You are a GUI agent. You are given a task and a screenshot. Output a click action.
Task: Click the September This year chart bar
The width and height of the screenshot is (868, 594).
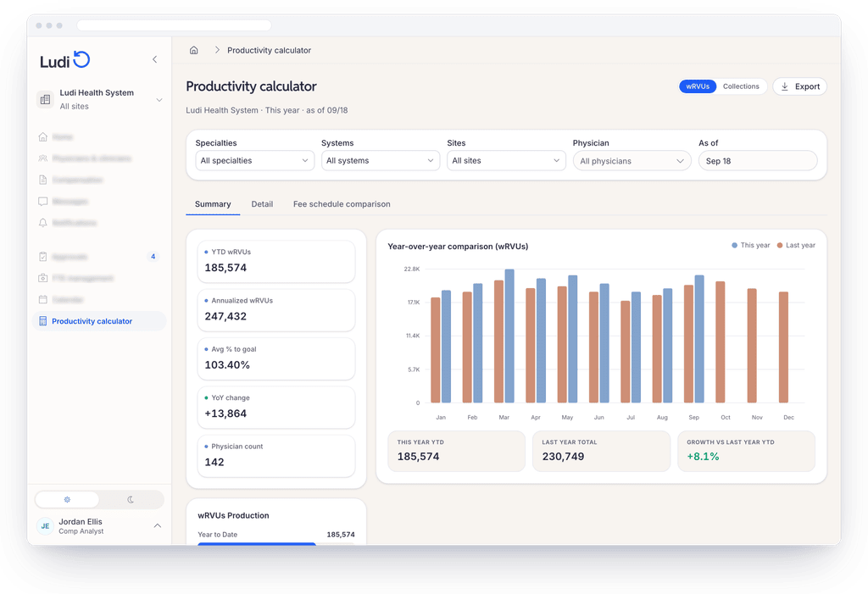coord(699,339)
